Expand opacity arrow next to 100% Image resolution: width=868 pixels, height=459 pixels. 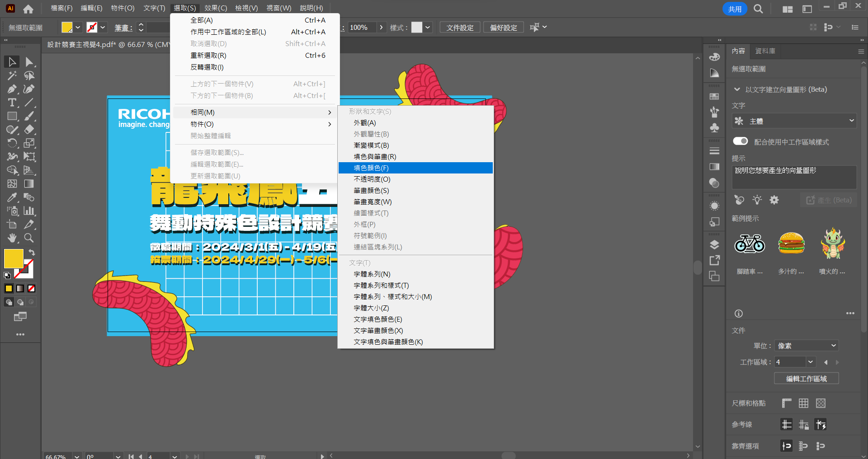382,28
